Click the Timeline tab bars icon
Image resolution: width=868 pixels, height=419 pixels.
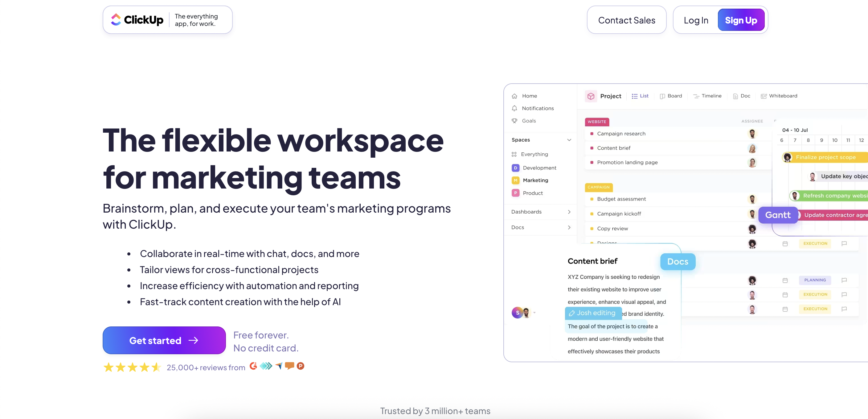(x=696, y=96)
